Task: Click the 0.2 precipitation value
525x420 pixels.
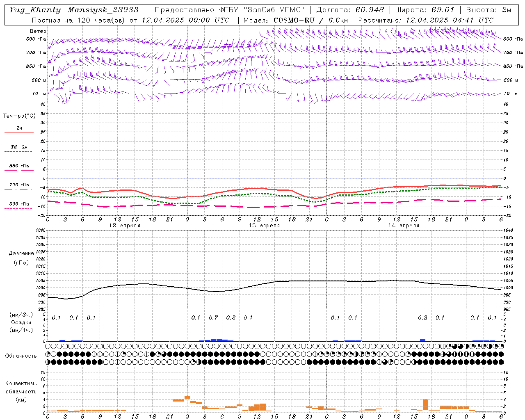Action: pos(231,318)
